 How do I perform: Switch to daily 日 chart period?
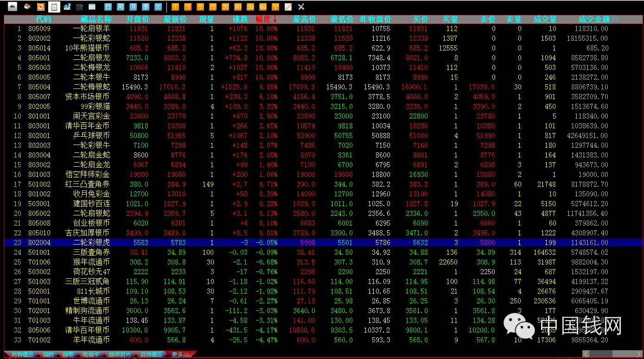click(108, 7)
